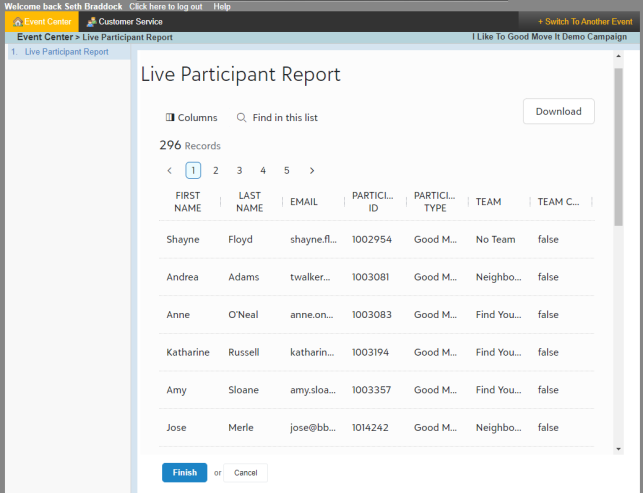
Task: Click first name Katharine
Action: tap(188, 352)
